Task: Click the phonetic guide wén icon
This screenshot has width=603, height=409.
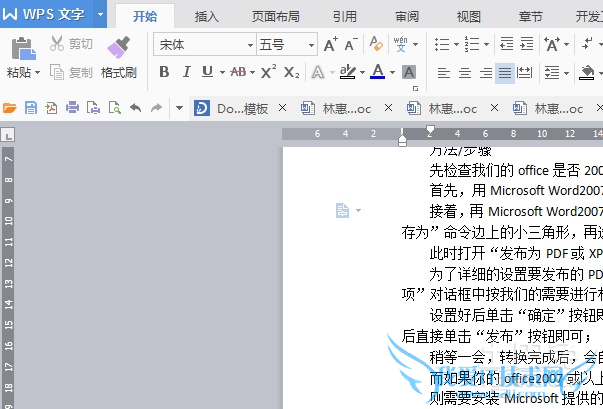Action: (x=401, y=44)
